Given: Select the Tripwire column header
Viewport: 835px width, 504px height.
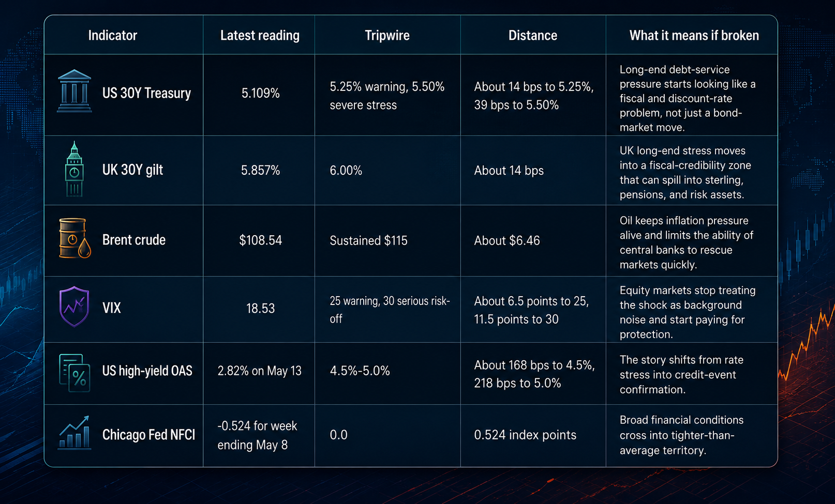Looking at the screenshot, I should point(387,35).
